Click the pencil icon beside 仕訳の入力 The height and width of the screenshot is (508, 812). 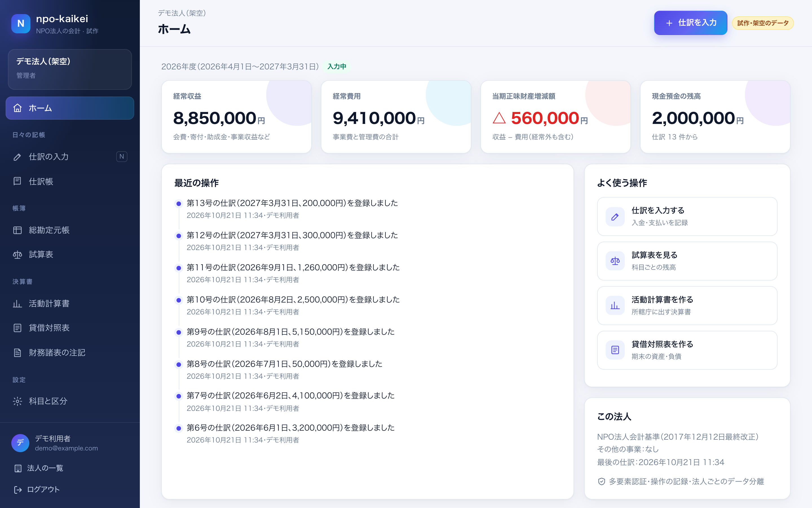click(x=17, y=157)
